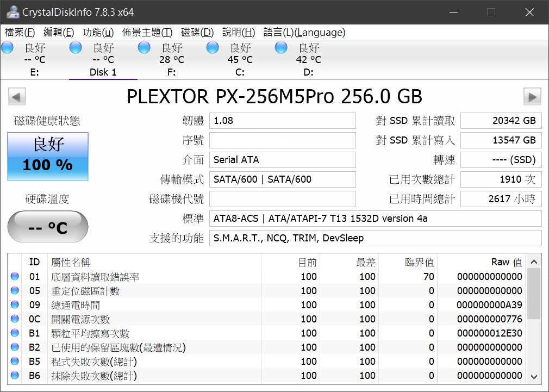Click the status dot for attribute B1
This screenshot has width=549, height=392.
click(15, 333)
